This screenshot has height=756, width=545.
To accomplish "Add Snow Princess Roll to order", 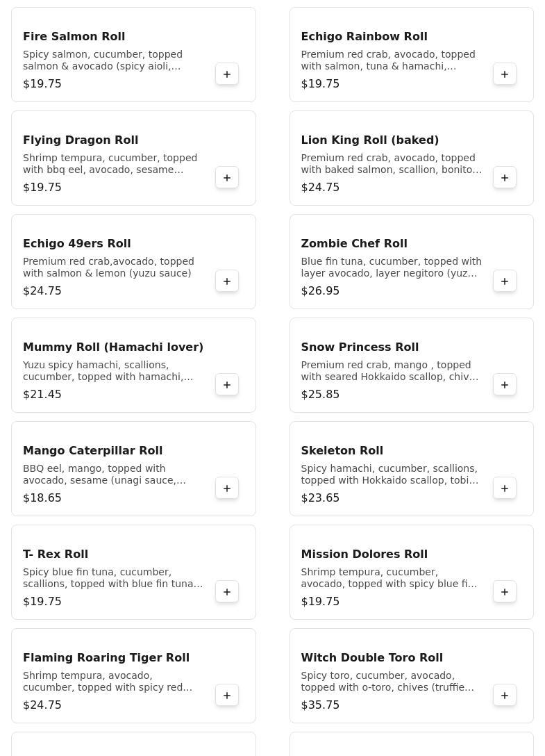I will coord(505,385).
